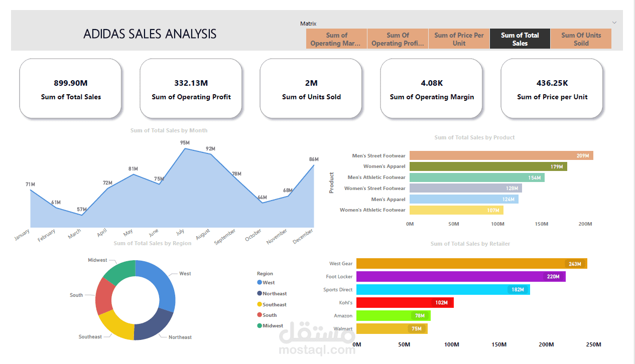Screen dimensions: 635x364
Task: Select the Sum of Operating Margin tile
Action: point(336,39)
